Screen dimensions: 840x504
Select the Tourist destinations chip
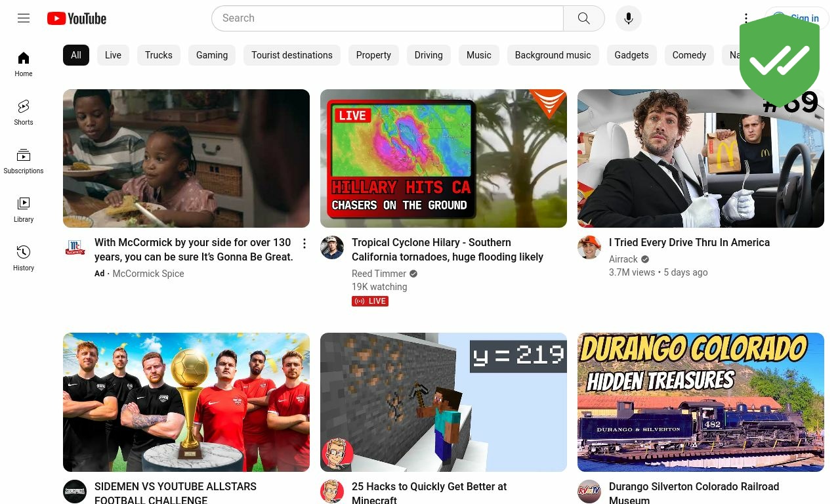pyautogui.click(x=292, y=55)
